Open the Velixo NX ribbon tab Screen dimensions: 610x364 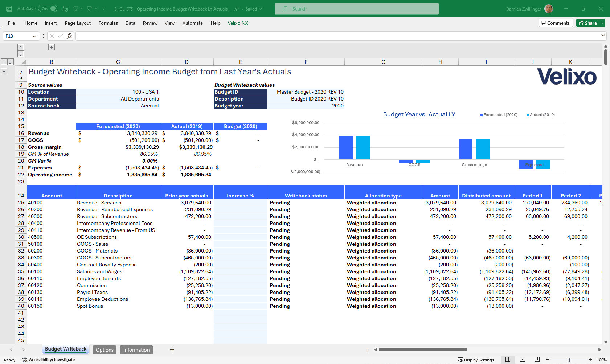[238, 23]
